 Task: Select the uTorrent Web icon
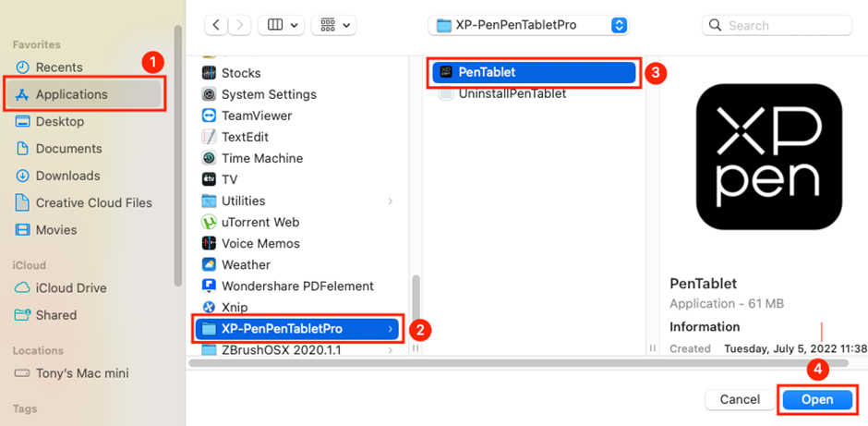(x=209, y=222)
